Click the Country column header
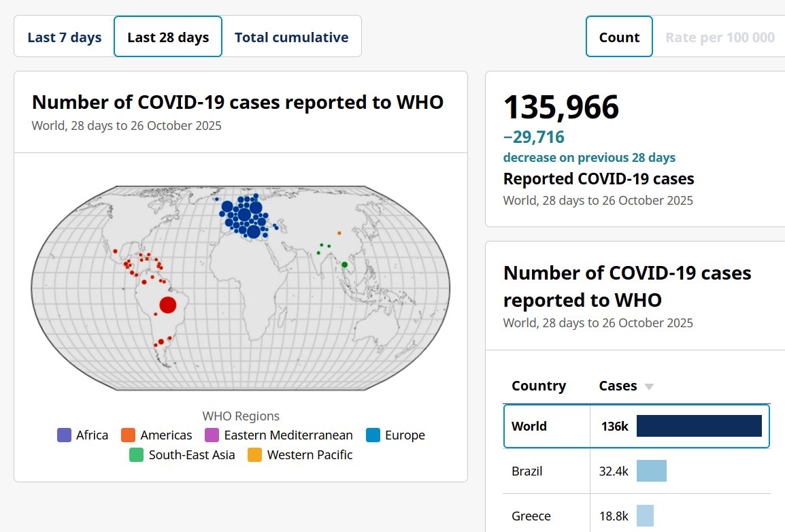 point(539,386)
